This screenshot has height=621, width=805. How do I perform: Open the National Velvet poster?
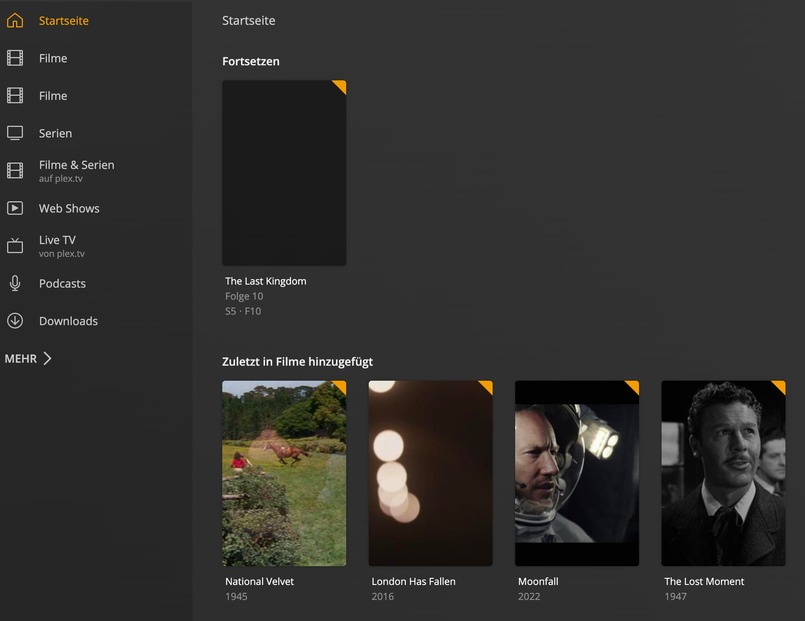click(284, 473)
